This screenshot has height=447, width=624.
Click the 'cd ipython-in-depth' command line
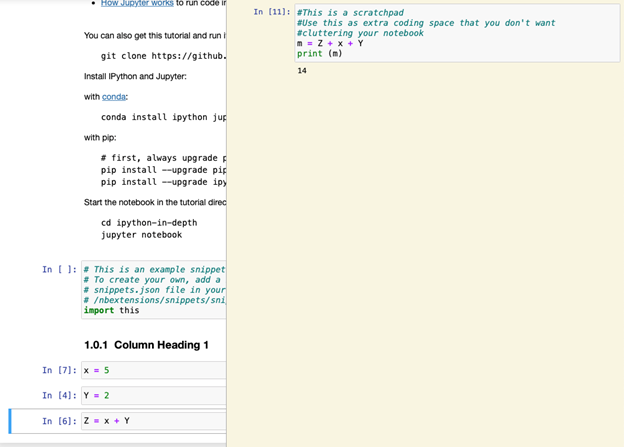pyautogui.click(x=149, y=223)
